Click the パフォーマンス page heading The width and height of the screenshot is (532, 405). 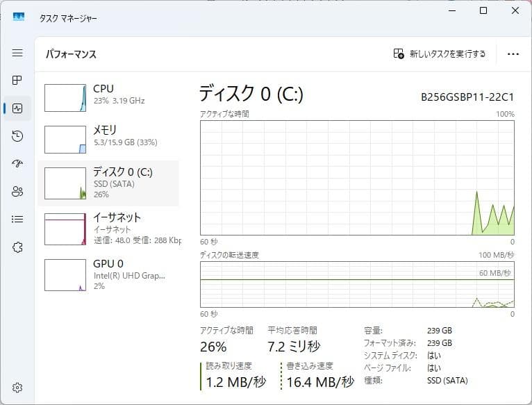click(x=71, y=54)
